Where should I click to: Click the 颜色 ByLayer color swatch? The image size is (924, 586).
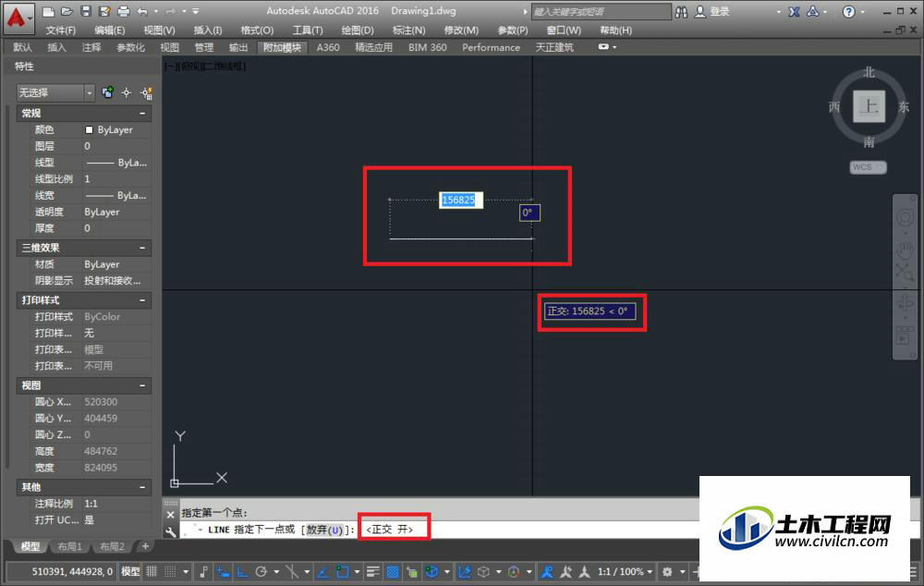(x=89, y=129)
